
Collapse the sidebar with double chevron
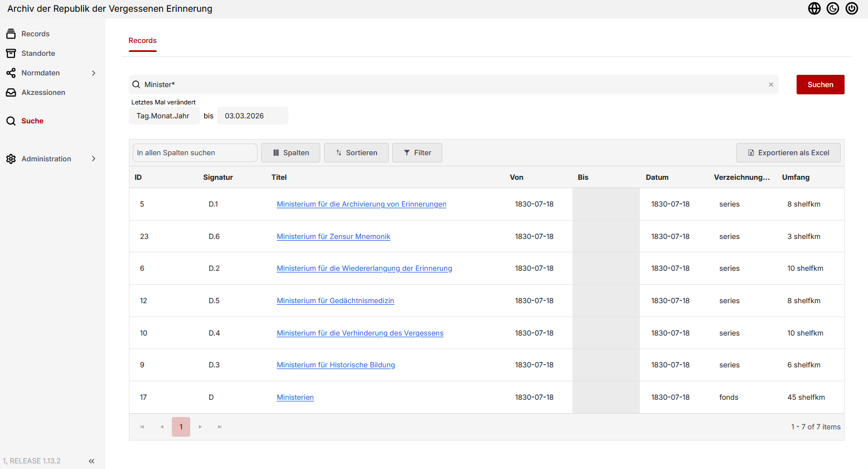tap(91, 461)
